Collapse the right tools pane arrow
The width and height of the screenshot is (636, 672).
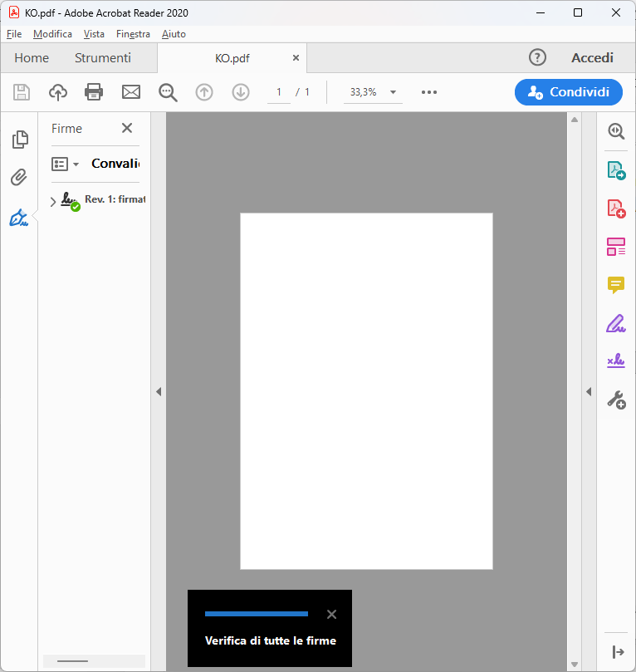[x=589, y=392]
